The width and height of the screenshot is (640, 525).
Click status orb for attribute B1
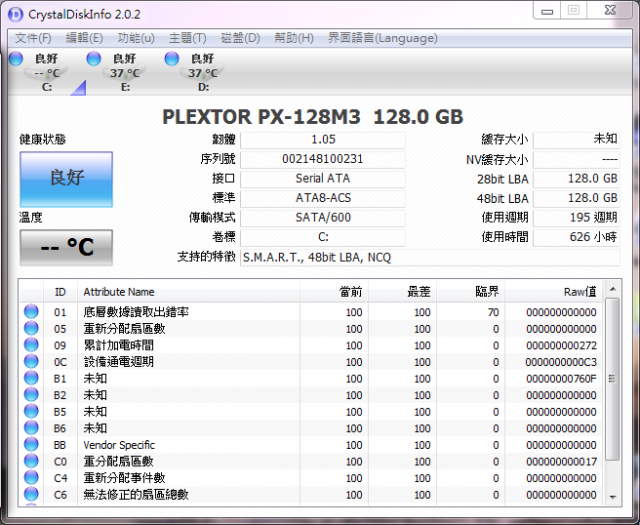31,378
